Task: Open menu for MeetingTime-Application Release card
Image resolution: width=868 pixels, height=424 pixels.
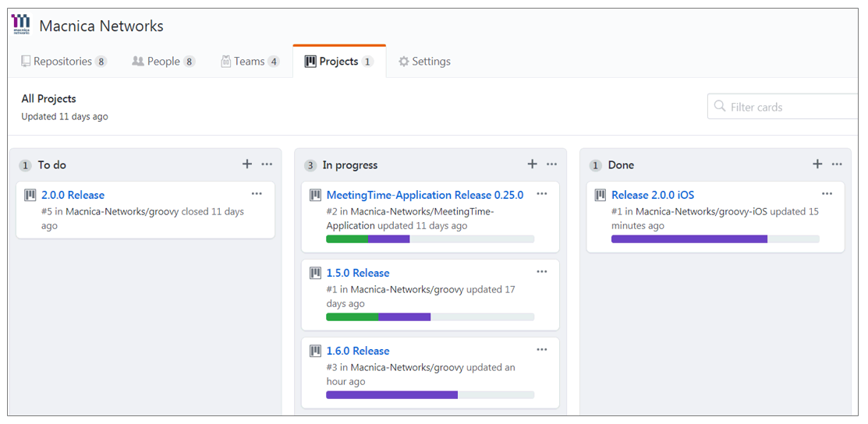Action: pos(542,194)
